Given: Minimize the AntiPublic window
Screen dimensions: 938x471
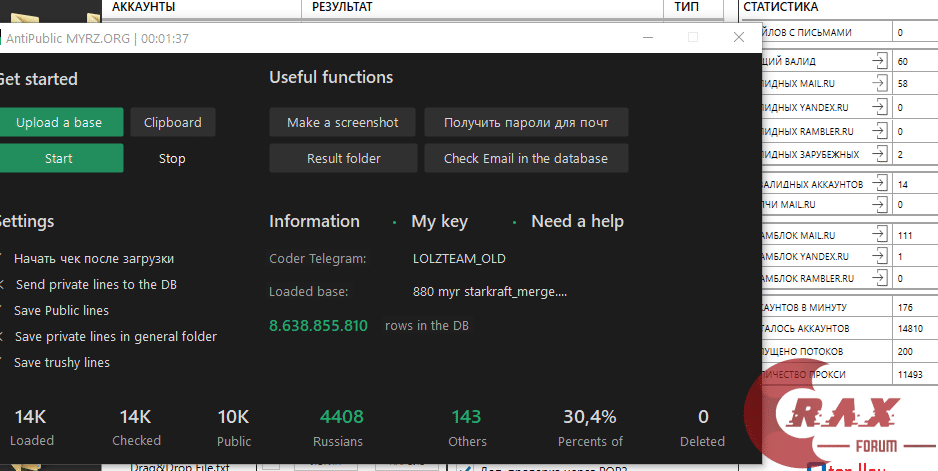Looking at the screenshot, I should coord(647,37).
